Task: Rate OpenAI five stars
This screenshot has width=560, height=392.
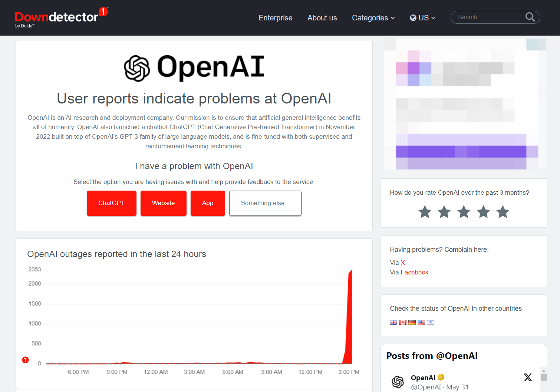Action: tap(503, 212)
